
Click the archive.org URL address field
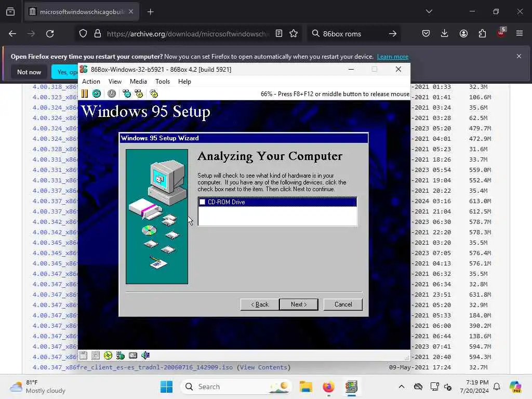[187, 34]
